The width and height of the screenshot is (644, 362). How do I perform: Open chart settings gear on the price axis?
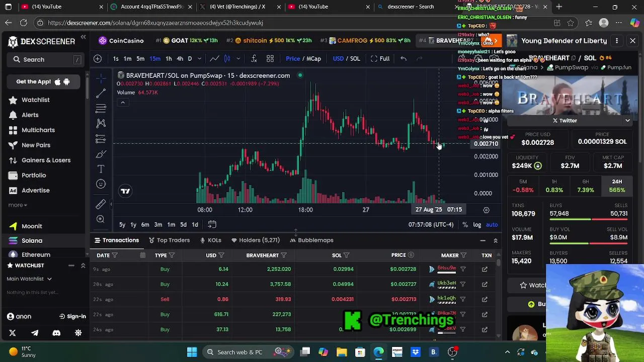[486, 210]
